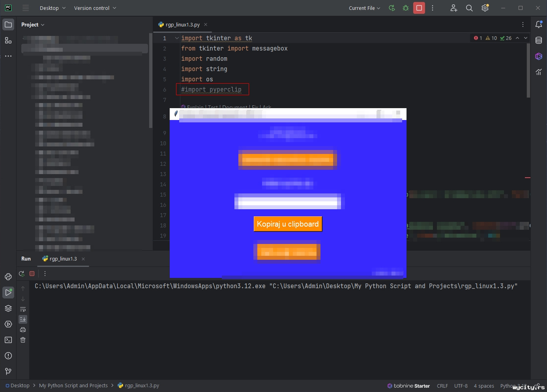547x392 pixels.
Task: Stop process in Run panel toolbar
Action: coord(32,274)
